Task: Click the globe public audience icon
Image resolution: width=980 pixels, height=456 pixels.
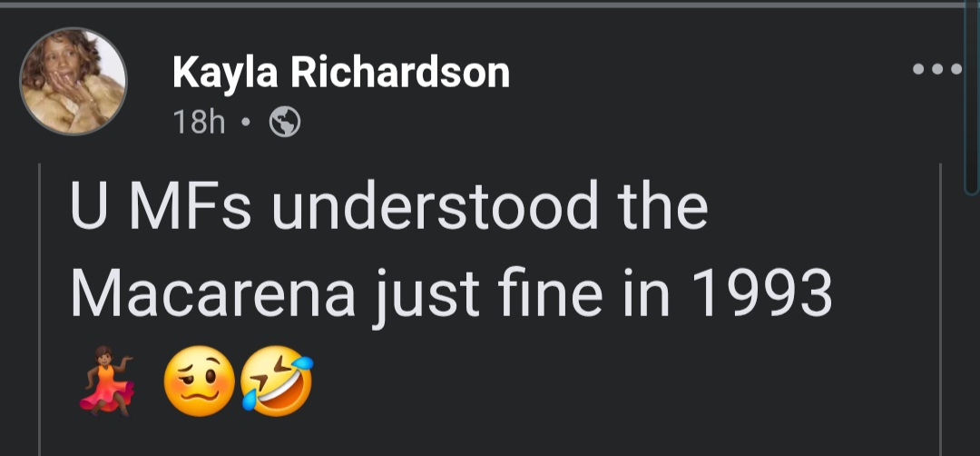Action: point(285,123)
